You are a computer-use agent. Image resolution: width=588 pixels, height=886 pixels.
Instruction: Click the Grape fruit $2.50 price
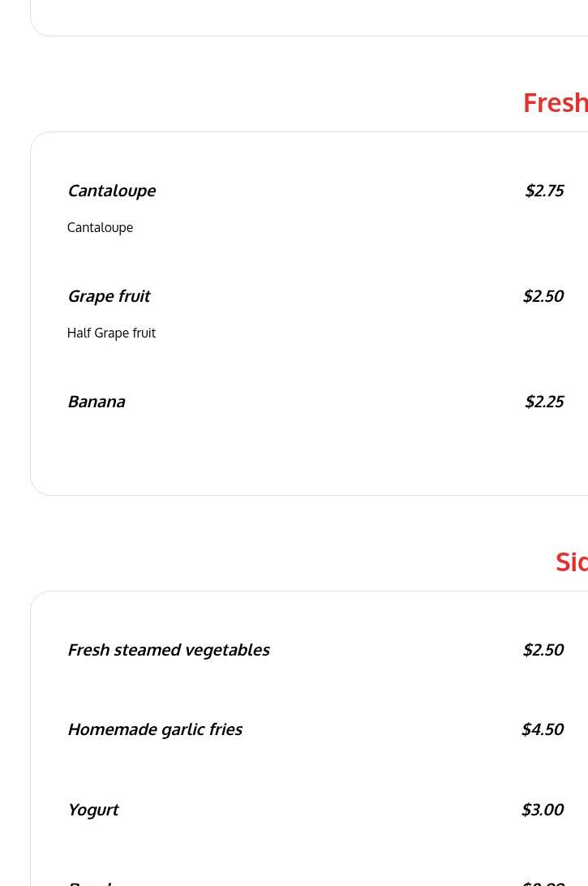coord(543,296)
